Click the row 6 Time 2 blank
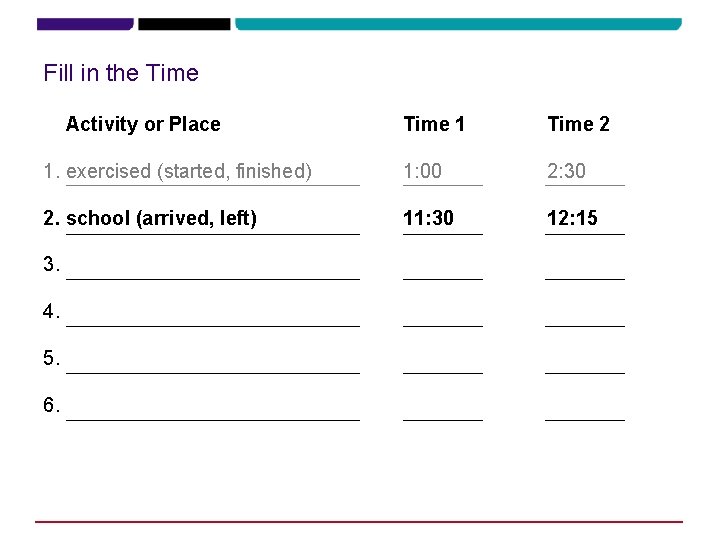The image size is (720, 540). tap(585, 412)
